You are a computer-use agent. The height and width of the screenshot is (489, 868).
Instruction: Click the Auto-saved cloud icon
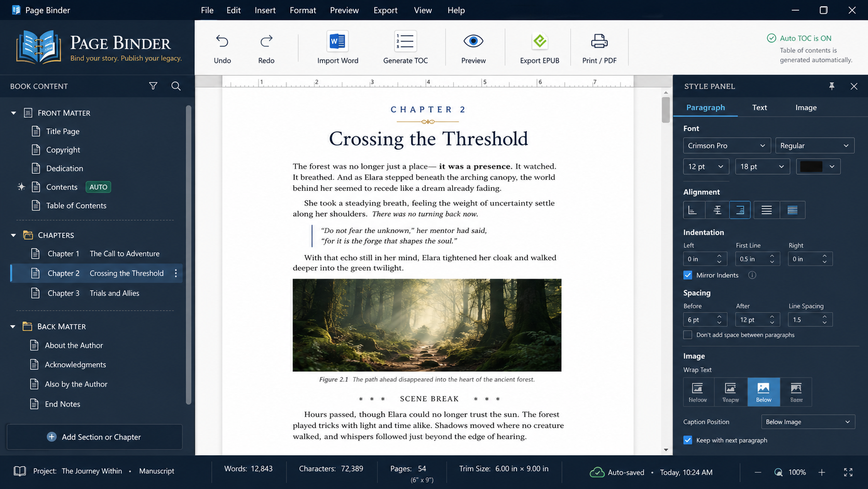(x=597, y=472)
